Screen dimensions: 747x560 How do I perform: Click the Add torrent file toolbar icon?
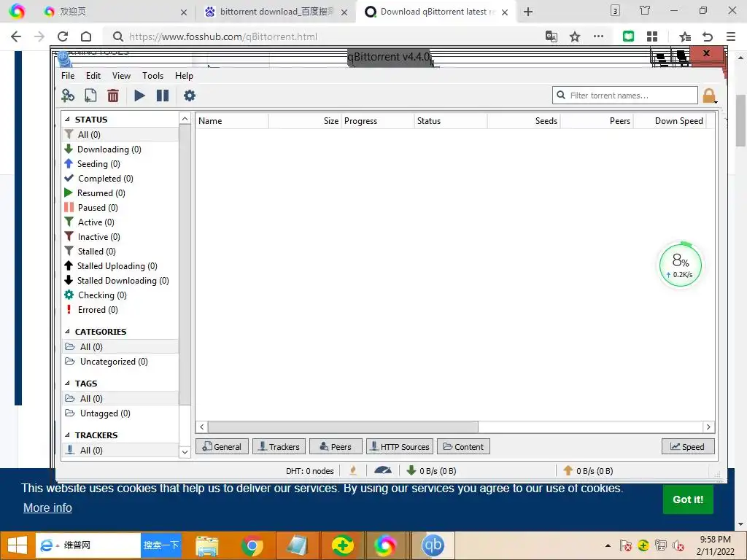coord(90,96)
